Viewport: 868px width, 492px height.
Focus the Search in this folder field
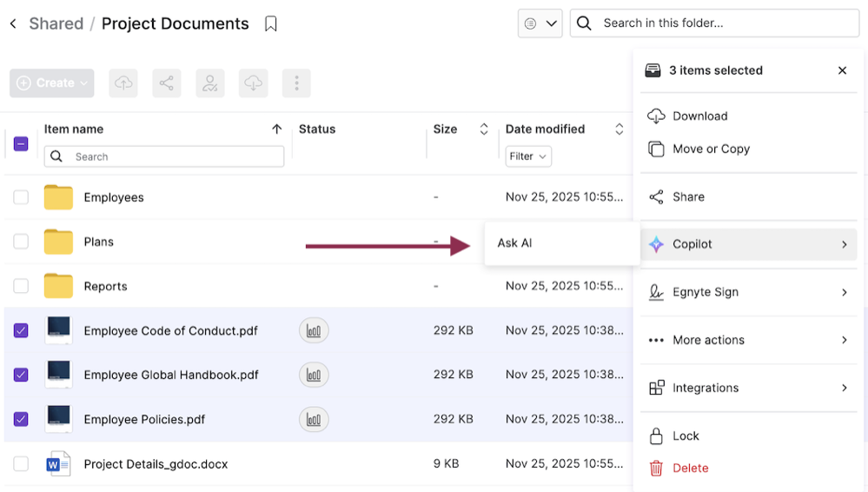715,23
